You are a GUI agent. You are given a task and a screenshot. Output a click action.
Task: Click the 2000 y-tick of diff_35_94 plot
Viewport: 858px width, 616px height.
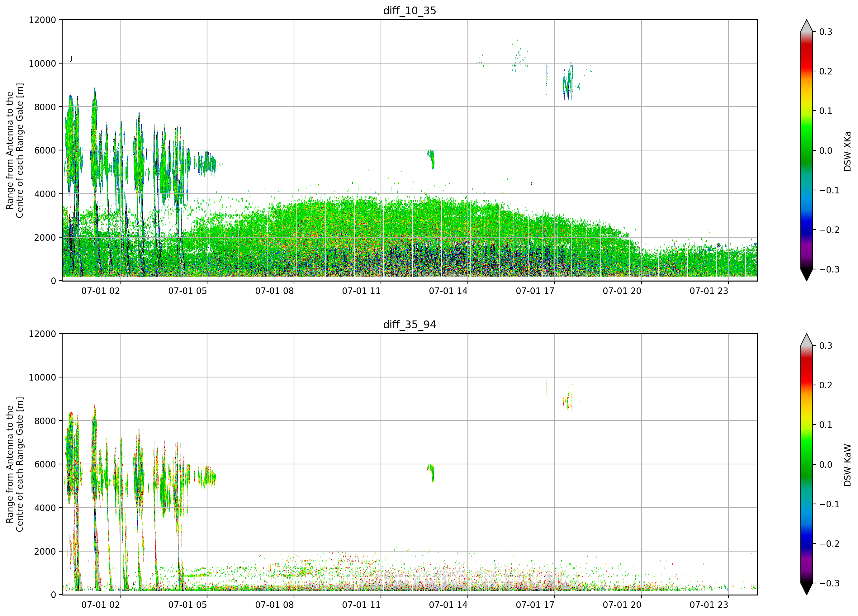[x=45, y=552]
